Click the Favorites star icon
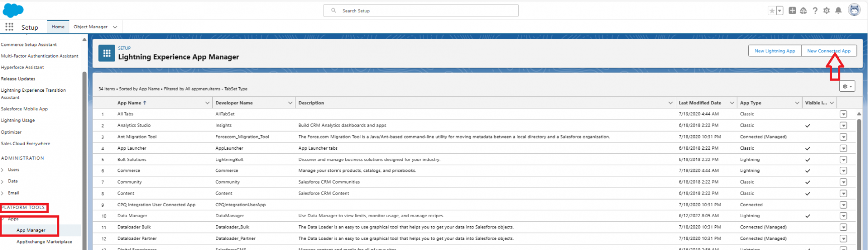This screenshot has height=250, width=868. pos(771,11)
